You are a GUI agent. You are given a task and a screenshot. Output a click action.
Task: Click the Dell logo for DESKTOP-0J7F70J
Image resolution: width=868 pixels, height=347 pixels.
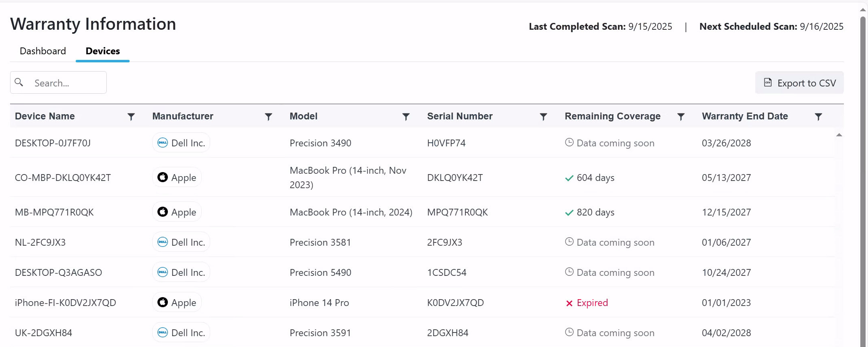(162, 143)
